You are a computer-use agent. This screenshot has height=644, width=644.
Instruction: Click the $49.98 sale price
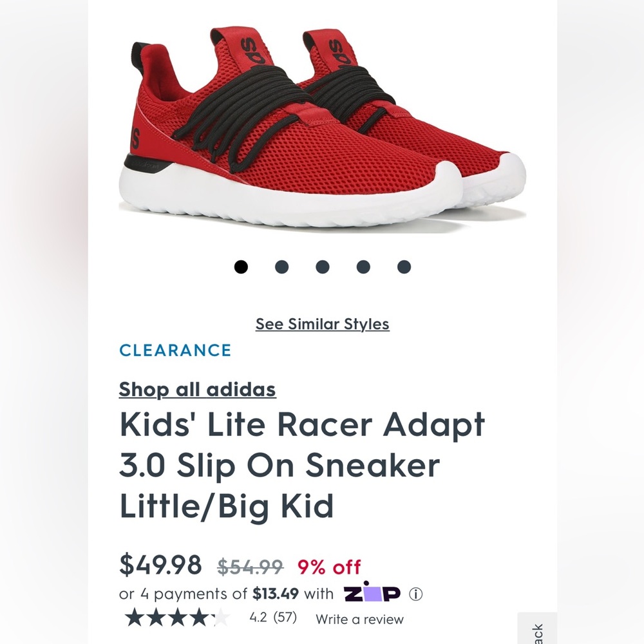point(161,565)
